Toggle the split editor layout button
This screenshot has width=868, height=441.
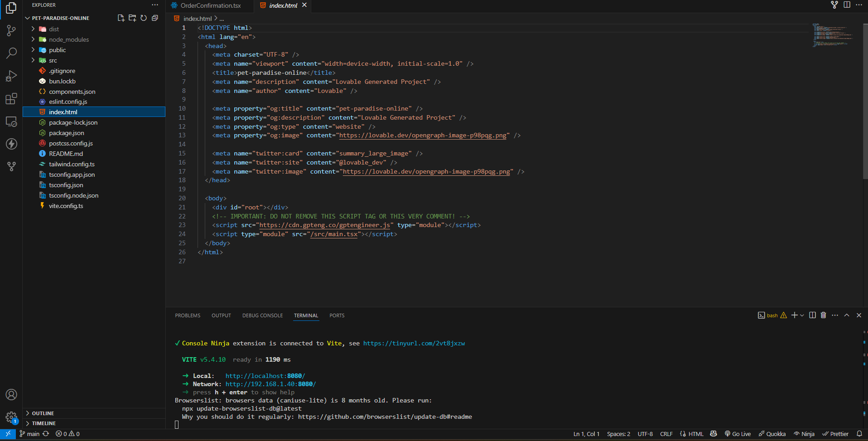coord(847,5)
